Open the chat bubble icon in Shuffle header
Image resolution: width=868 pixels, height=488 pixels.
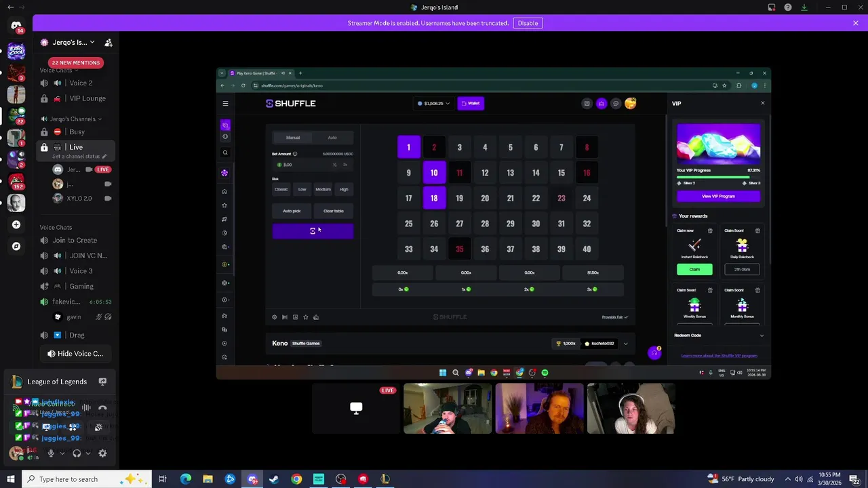coord(616,104)
